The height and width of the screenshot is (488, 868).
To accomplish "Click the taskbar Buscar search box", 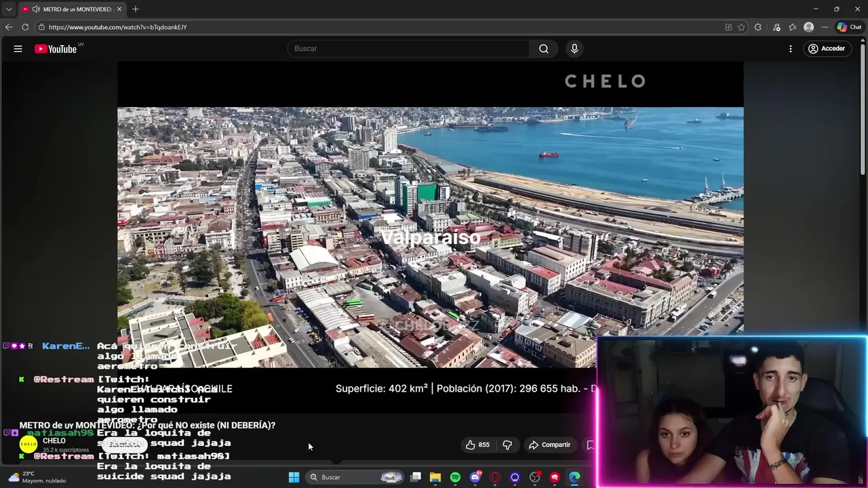I will pos(356,477).
